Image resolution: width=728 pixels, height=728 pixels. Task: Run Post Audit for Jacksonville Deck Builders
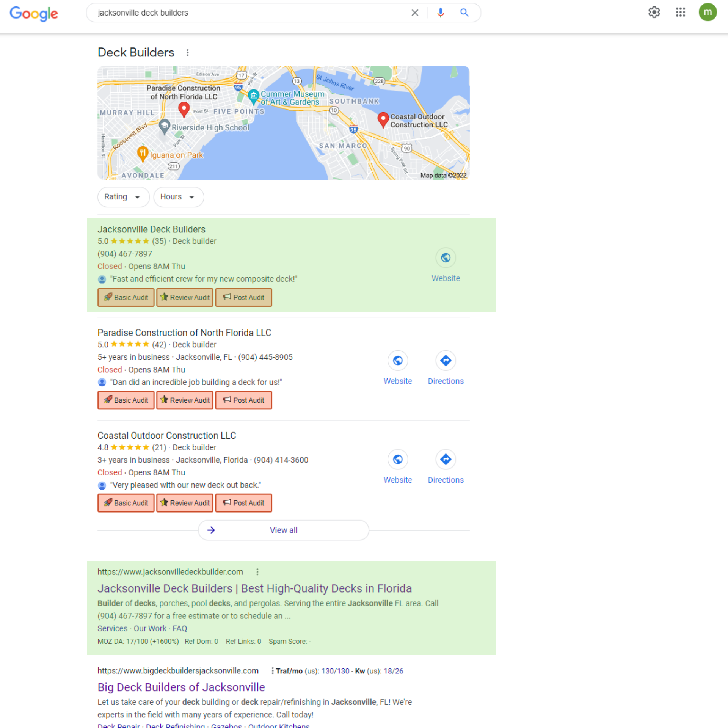243,297
